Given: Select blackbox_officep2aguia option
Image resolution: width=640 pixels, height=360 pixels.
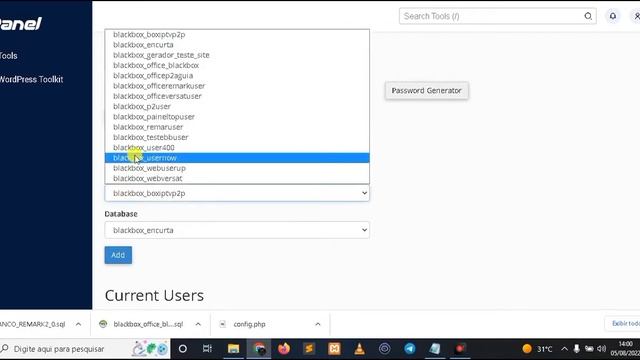Looking at the screenshot, I should point(237,76).
